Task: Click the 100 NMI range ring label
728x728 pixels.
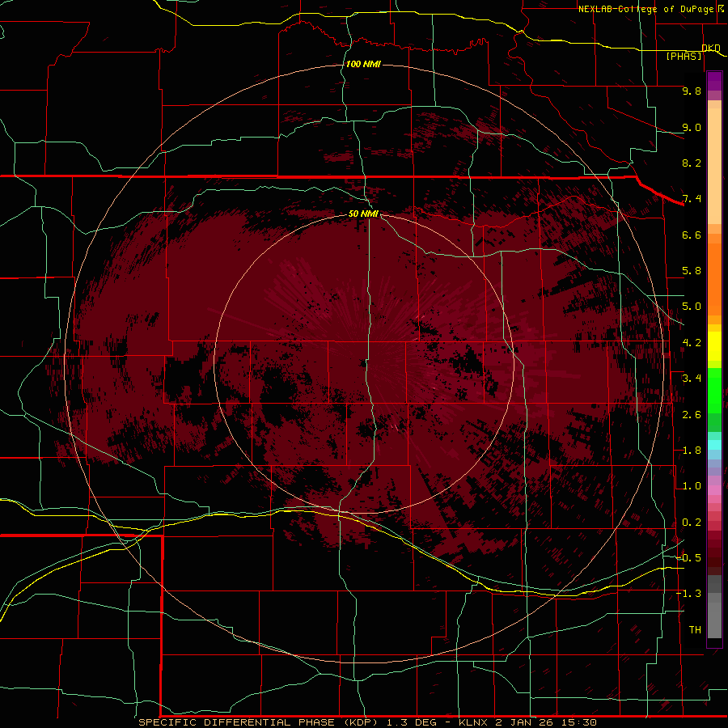Action: tap(363, 64)
